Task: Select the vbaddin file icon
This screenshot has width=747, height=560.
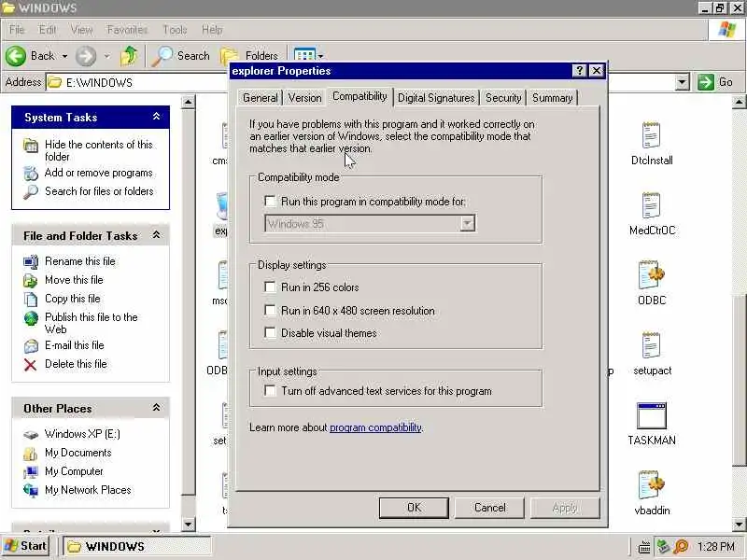Action: coord(651,485)
